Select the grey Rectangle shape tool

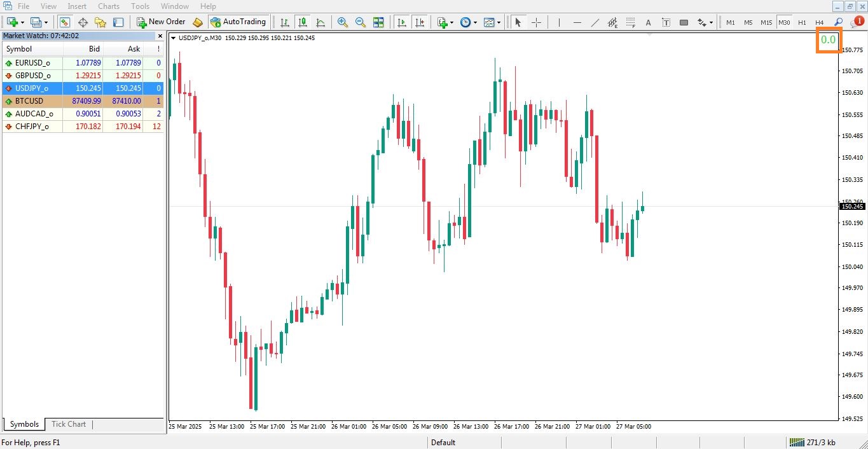point(684,22)
